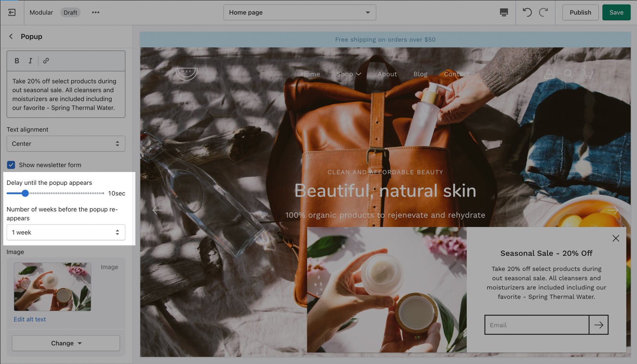
Task: Submit email with arrow button
Action: point(598,325)
